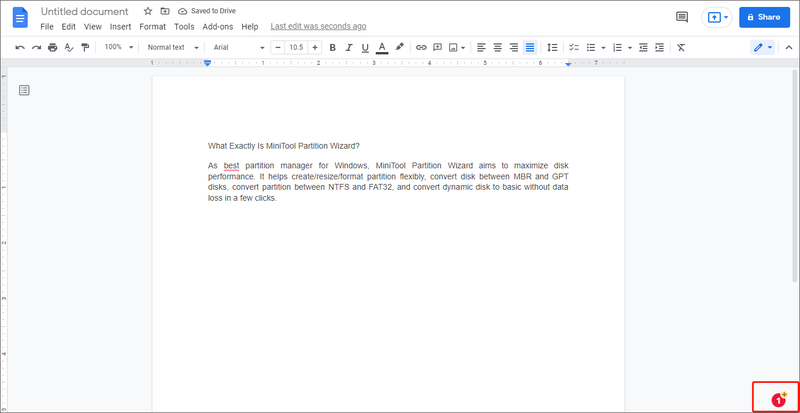The image size is (800, 413).
Task: Click the Clear formatting icon
Action: (x=681, y=47)
